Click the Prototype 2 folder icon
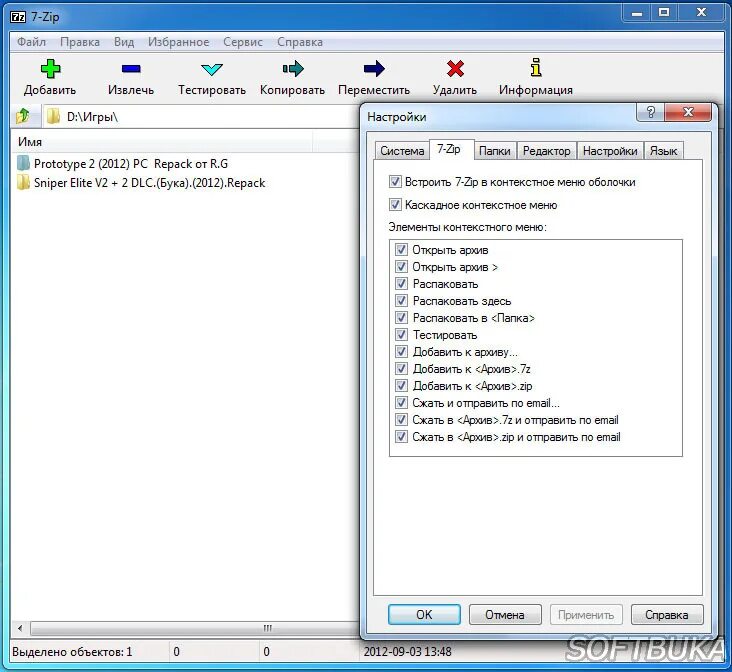The height and width of the screenshot is (672, 732). tap(23, 163)
